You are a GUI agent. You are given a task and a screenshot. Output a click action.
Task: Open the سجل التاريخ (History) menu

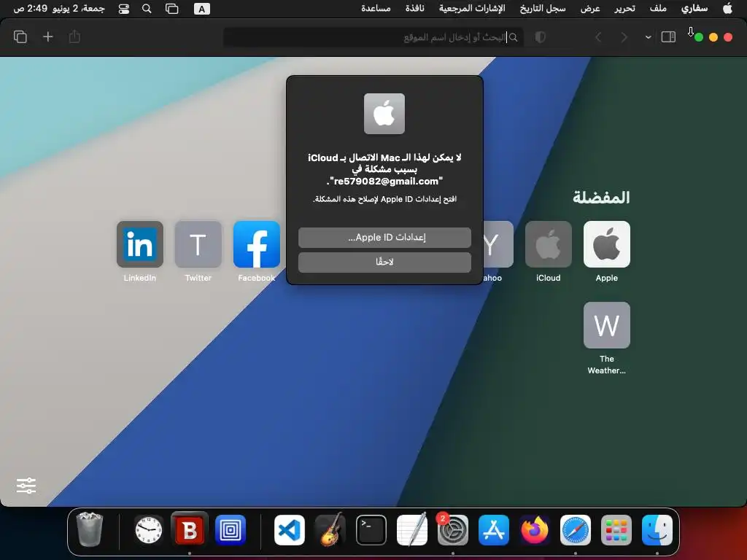coord(543,9)
